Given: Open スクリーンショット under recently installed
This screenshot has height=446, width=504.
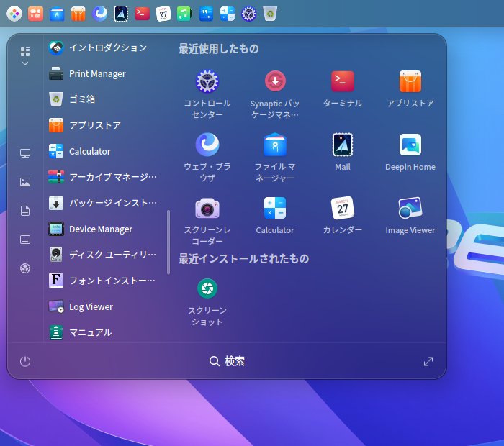Looking at the screenshot, I should coord(207,289).
